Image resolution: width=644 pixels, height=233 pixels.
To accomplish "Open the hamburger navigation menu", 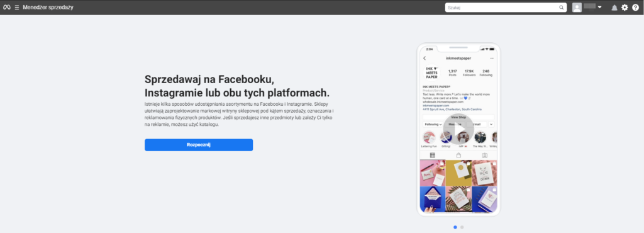I will click(x=17, y=8).
